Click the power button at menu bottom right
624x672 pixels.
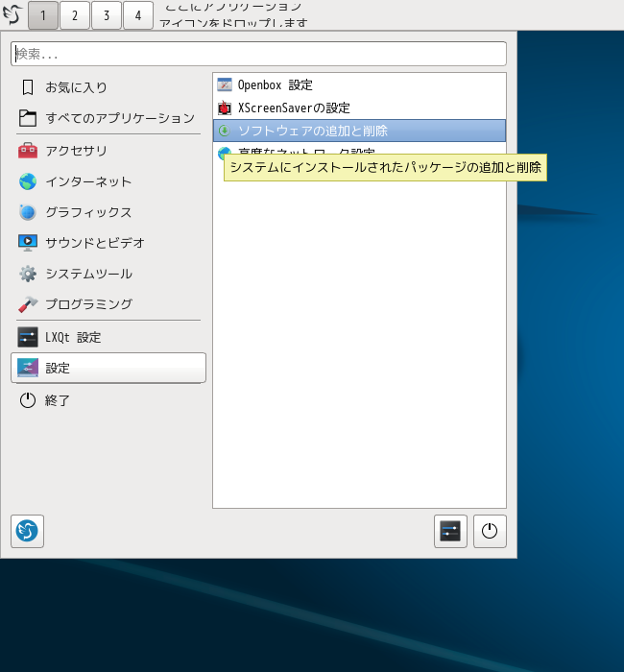pyautogui.click(x=490, y=531)
